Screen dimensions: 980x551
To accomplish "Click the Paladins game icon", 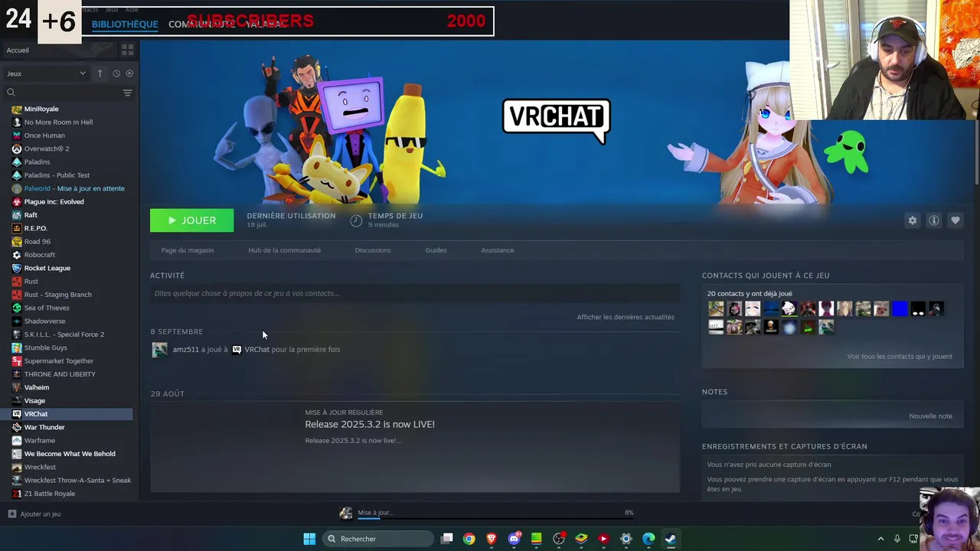I will pyautogui.click(x=17, y=162).
